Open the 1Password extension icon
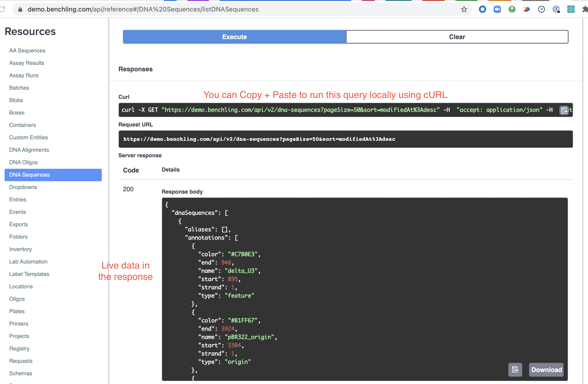 click(556, 9)
